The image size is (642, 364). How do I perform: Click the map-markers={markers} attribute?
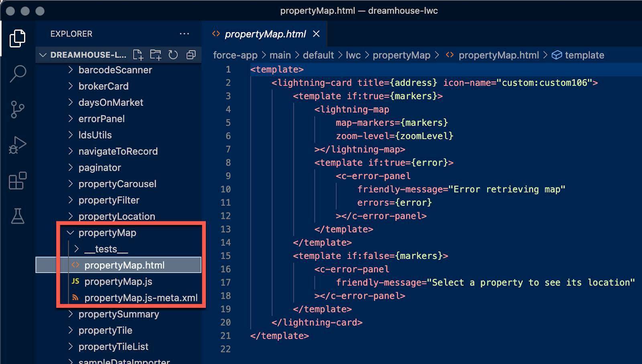click(x=392, y=122)
